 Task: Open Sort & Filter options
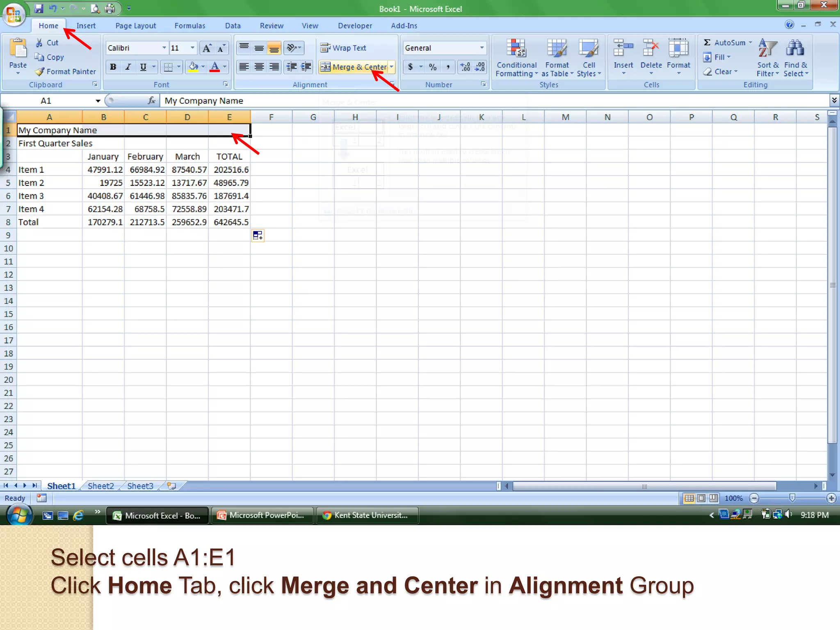(768, 58)
